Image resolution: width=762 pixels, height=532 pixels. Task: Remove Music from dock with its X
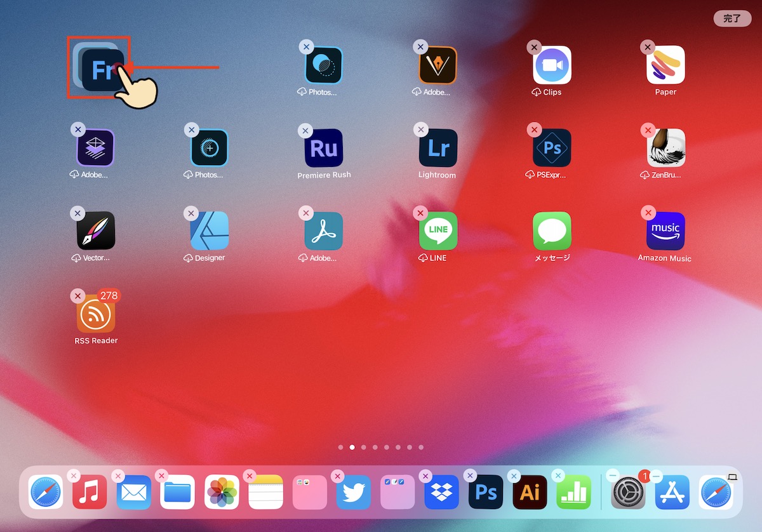(74, 476)
